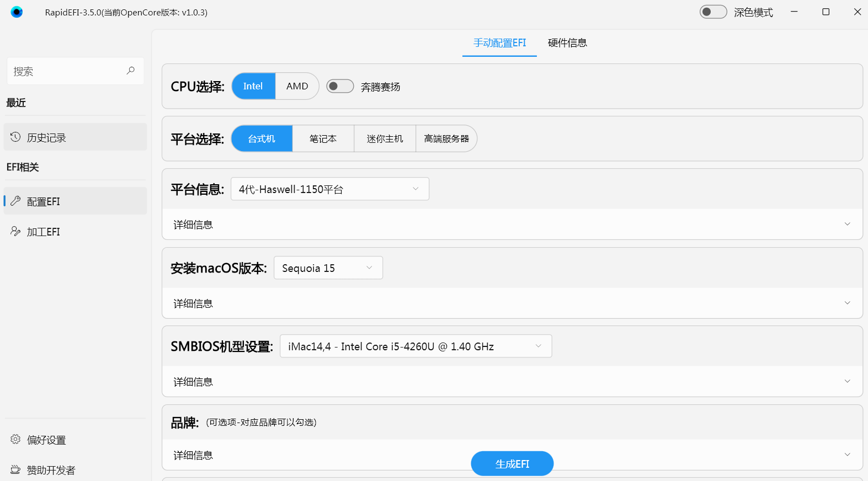868x481 pixels.
Task: Expand 详细信息 under 品牌
Action: [x=512, y=455]
